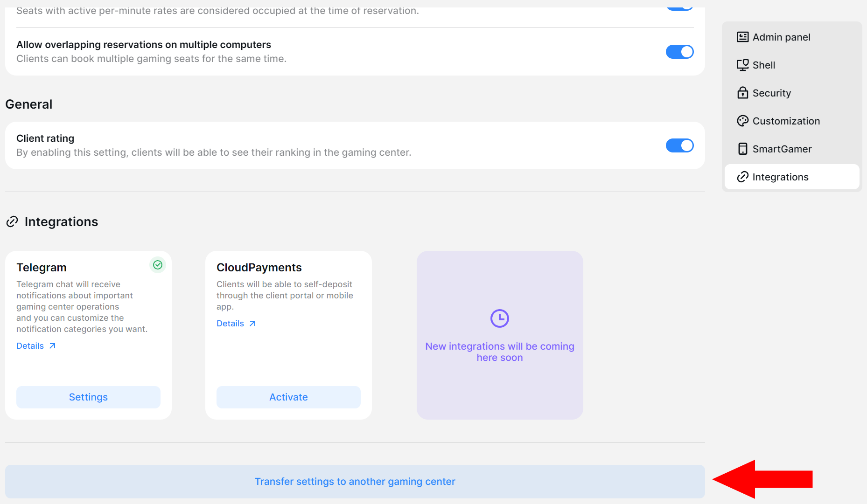
Task: Click 'Allow overlapping reservations on multiple computers' label
Action: [144, 45]
